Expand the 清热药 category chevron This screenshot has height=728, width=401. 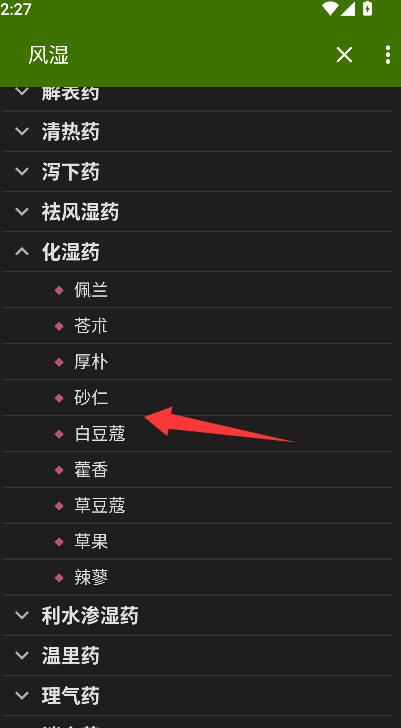pos(22,131)
